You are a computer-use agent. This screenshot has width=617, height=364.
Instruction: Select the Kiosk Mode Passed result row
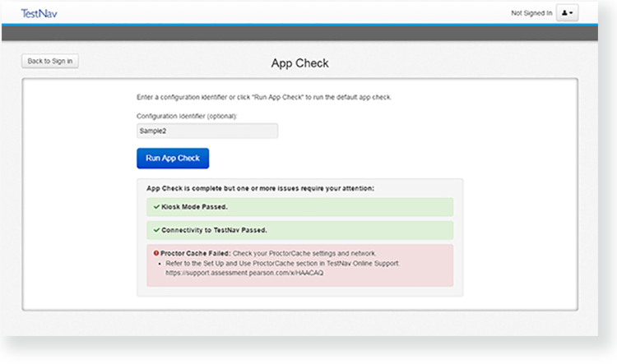tap(300, 207)
